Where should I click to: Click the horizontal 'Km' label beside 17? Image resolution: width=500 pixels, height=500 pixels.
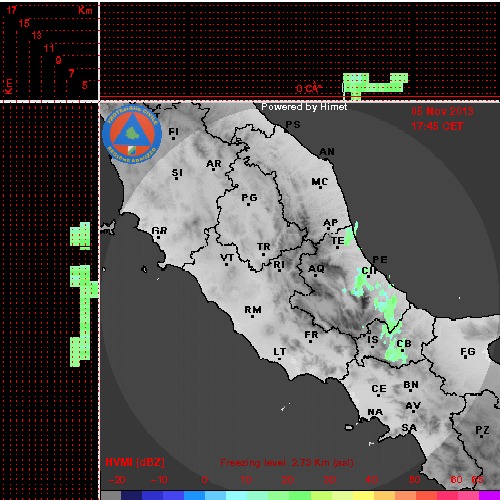click(x=85, y=10)
